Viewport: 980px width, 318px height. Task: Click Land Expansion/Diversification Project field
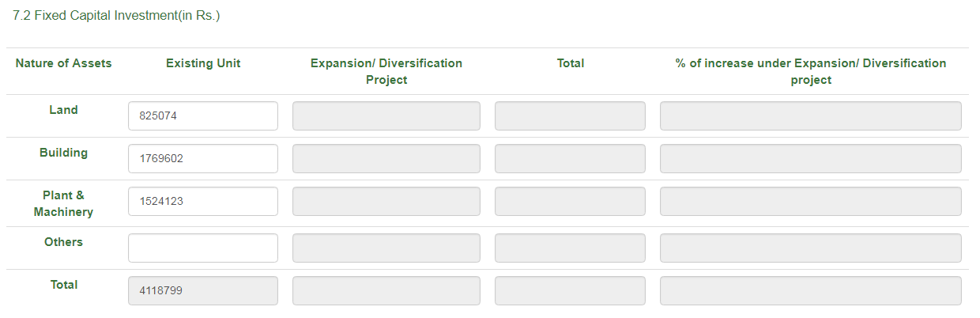[386, 115]
